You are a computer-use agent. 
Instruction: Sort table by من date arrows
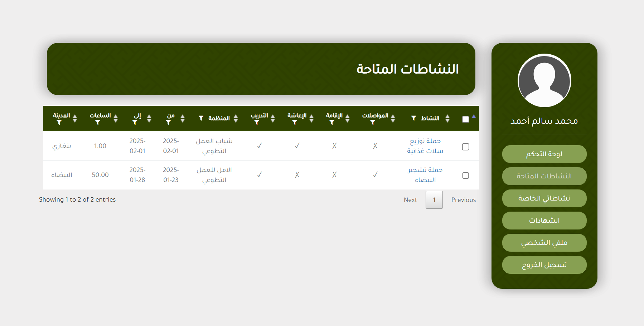point(183,118)
